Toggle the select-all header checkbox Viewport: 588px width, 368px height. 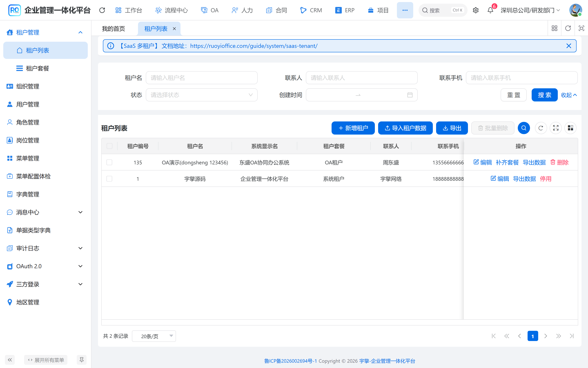[x=109, y=146]
